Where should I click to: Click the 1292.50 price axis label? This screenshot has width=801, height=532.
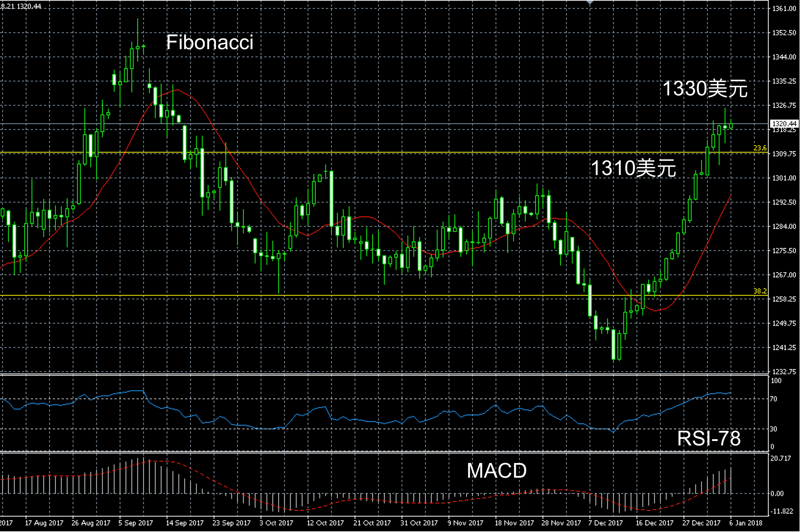784,202
